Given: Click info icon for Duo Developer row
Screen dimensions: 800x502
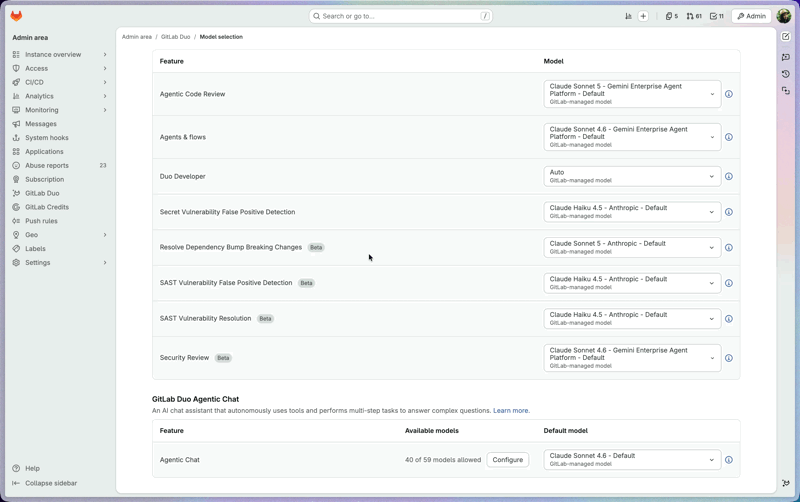Looking at the screenshot, I should pos(729,177).
